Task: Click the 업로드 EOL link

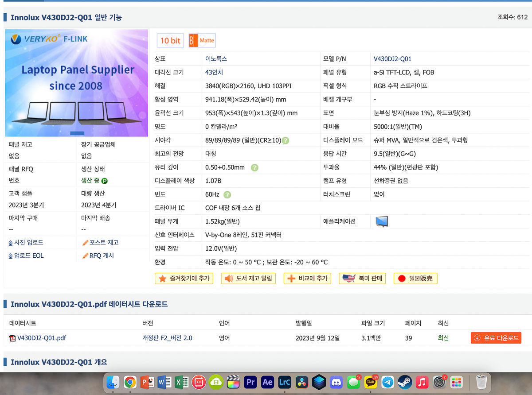Action: 29,256
